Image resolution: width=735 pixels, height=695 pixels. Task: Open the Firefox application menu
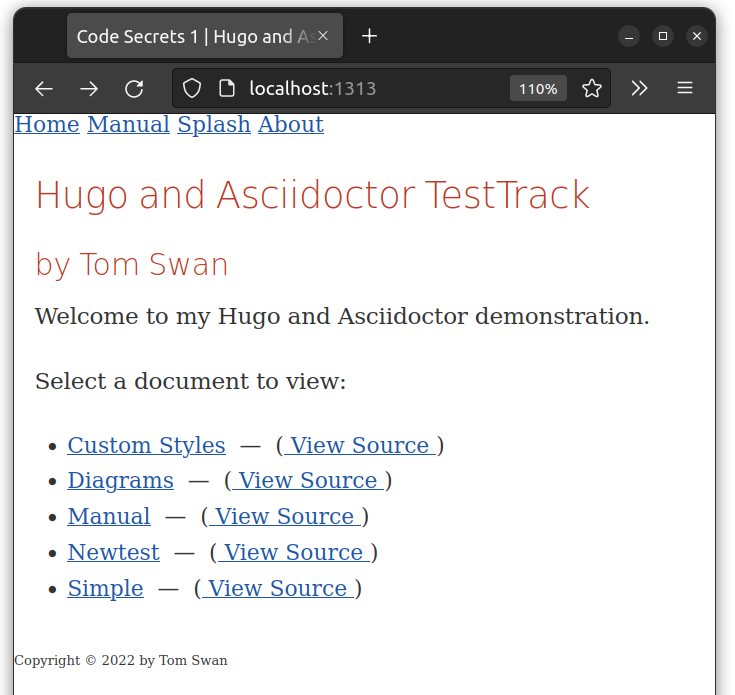[685, 88]
